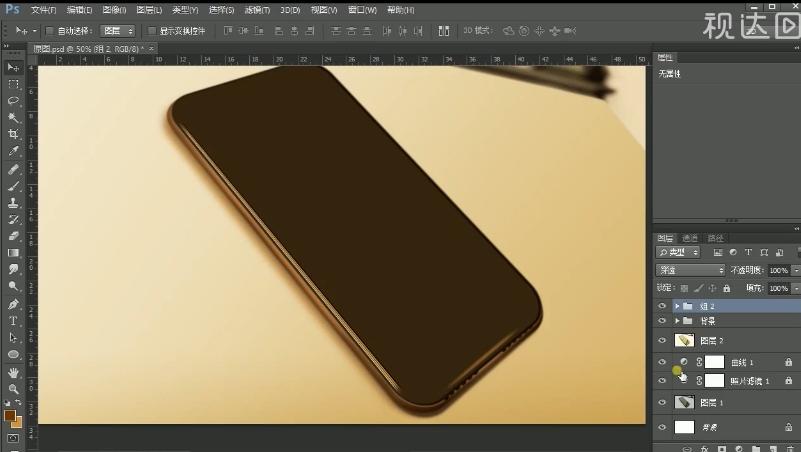This screenshot has height=452, width=801.
Task: Select the 曲线 1 layer mask thumbnail
Action: click(714, 362)
